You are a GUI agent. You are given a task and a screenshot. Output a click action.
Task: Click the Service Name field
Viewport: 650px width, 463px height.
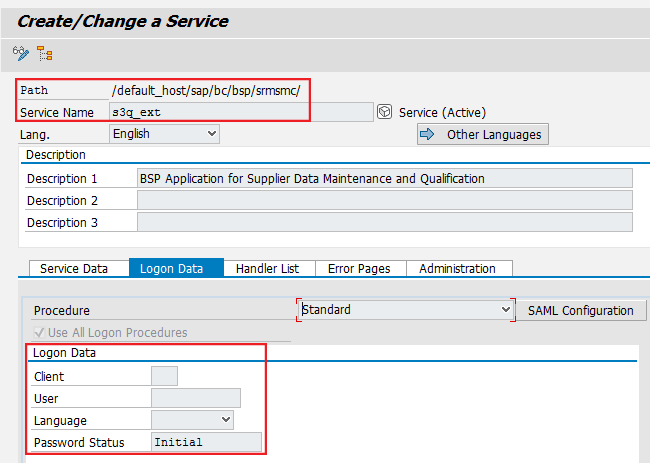click(240, 112)
